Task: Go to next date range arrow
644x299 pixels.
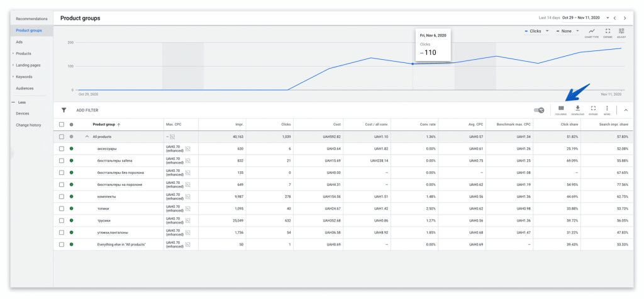Action: [x=625, y=18]
